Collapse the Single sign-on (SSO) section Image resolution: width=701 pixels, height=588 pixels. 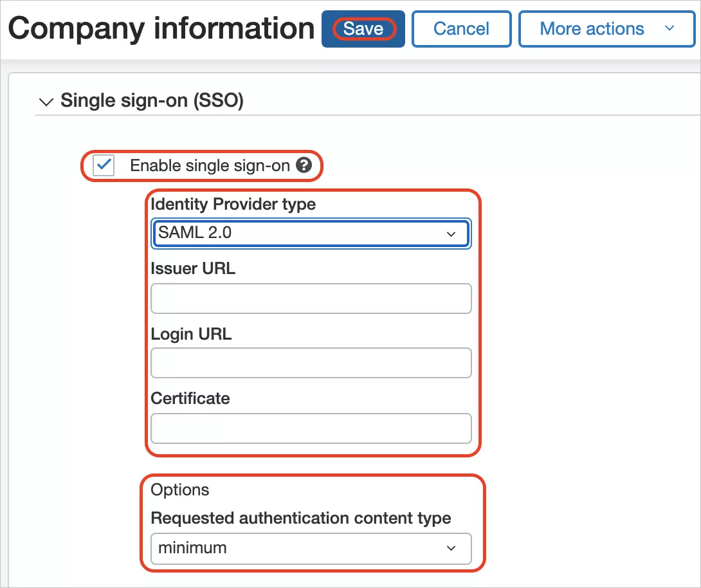(x=46, y=102)
